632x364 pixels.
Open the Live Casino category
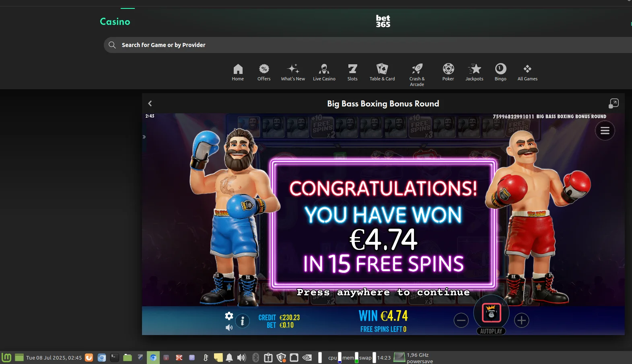[324, 73]
